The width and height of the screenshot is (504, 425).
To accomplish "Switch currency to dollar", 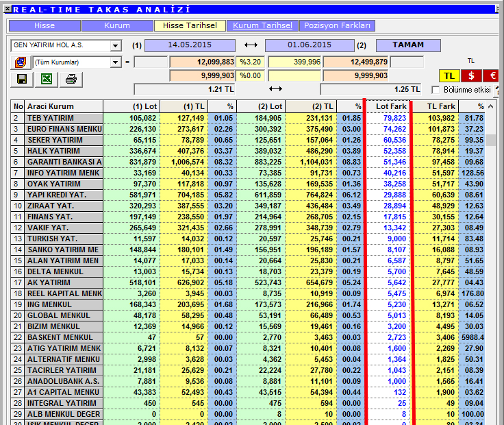I will [471, 76].
